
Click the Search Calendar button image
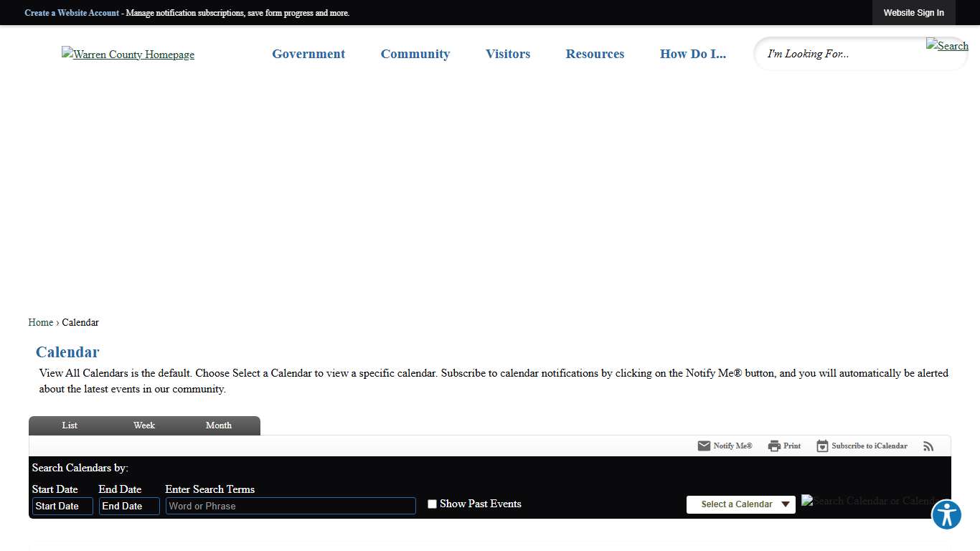tap(868, 501)
